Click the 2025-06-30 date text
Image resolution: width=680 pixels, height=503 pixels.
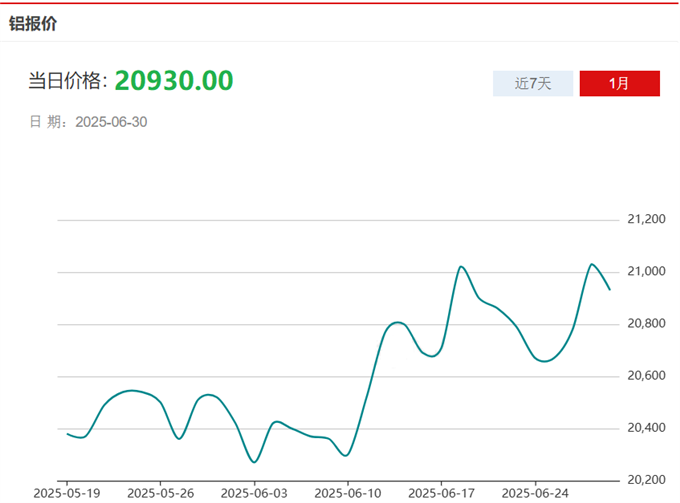(x=112, y=122)
